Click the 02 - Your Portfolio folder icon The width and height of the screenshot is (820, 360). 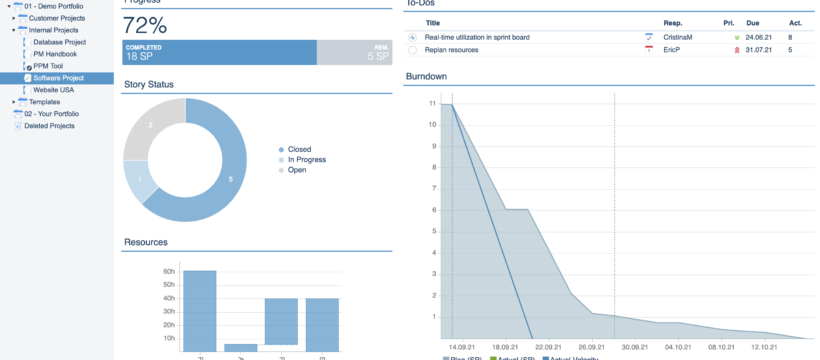click(18, 114)
